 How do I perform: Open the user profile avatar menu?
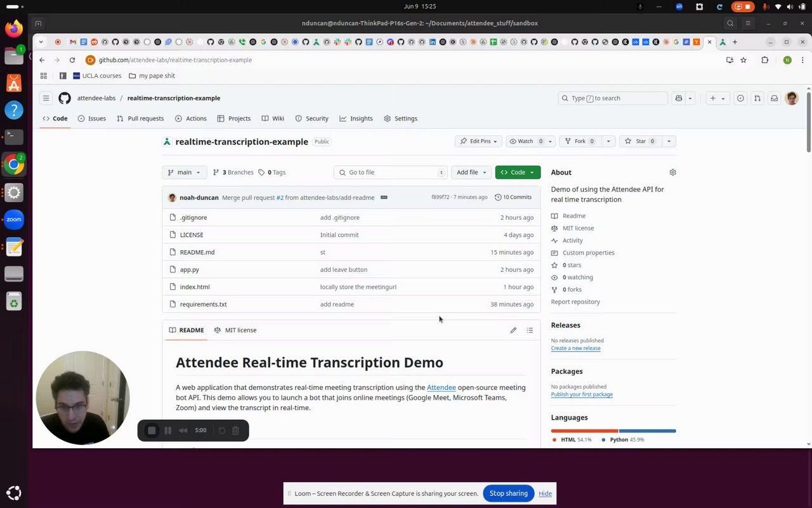(x=792, y=98)
